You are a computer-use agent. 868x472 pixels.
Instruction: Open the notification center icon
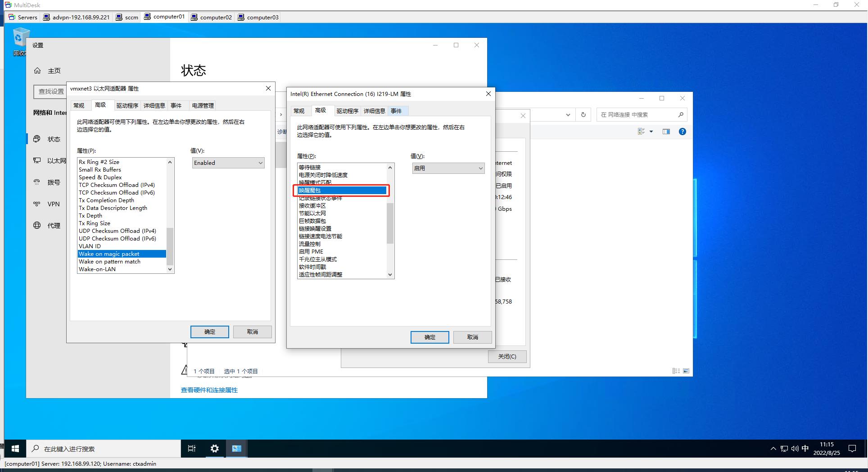(852, 449)
